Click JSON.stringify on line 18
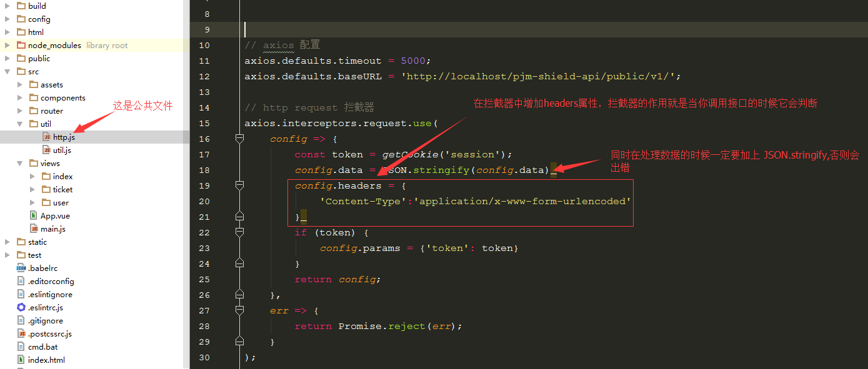The image size is (868, 369). [425, 170]
